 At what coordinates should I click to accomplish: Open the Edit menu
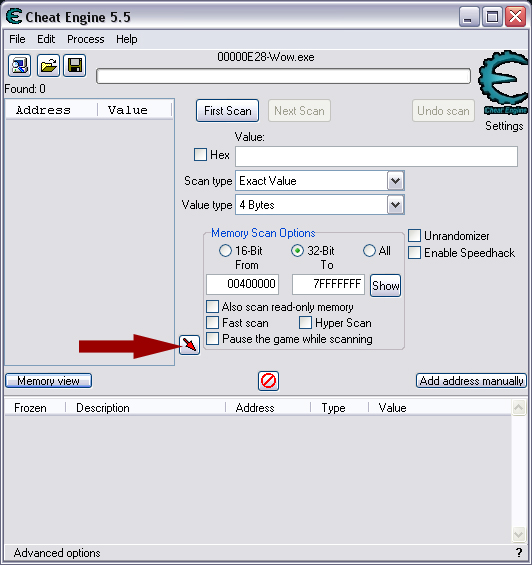[x=46, y=39]
